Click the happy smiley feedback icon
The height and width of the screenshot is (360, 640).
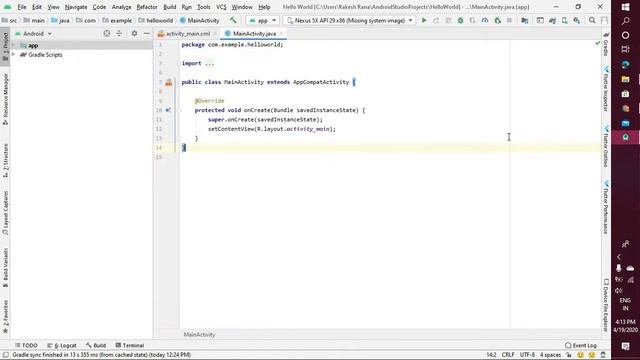[x=580, y=355]
